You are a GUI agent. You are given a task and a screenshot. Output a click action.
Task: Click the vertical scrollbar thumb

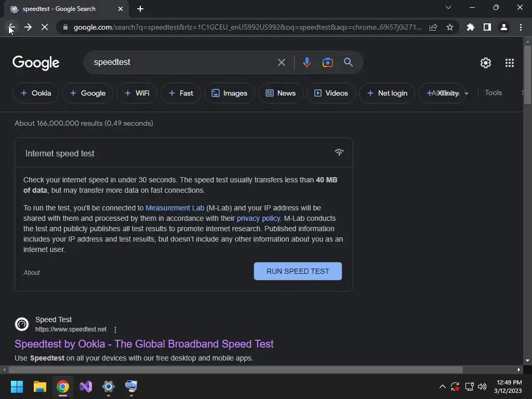pyautogui.click(x=527, y=75)
